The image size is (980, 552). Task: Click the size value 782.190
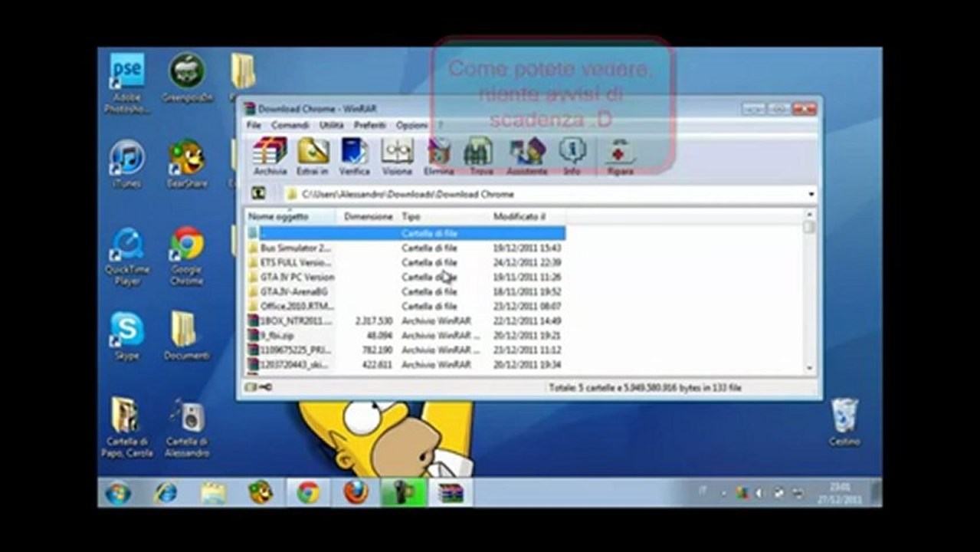377,350
